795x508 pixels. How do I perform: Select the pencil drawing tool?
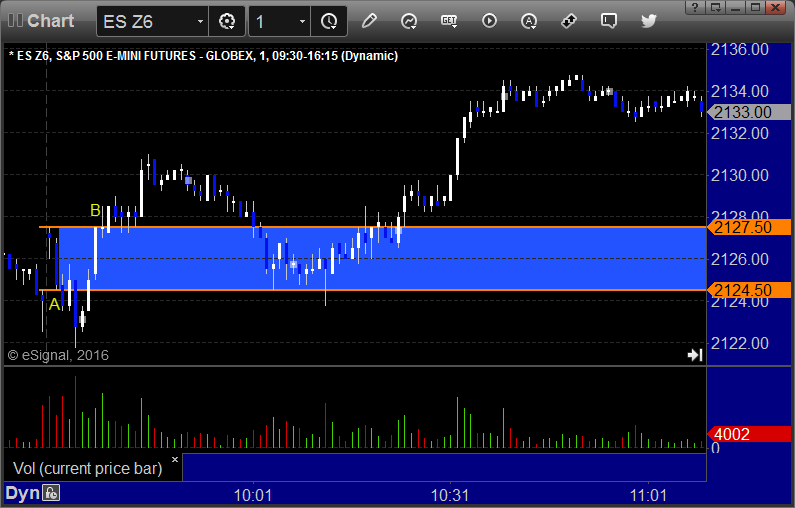369,21
